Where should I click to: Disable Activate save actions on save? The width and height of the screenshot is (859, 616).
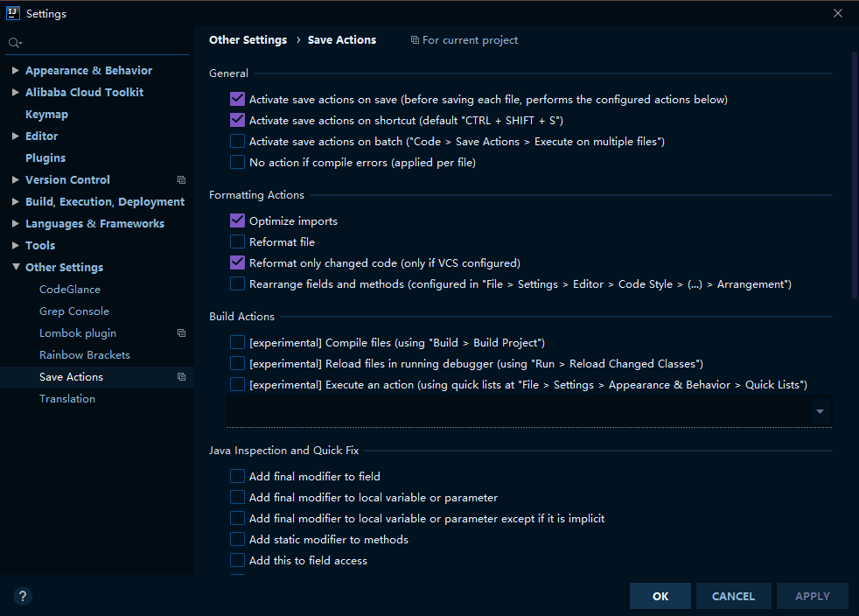(237, 99)
